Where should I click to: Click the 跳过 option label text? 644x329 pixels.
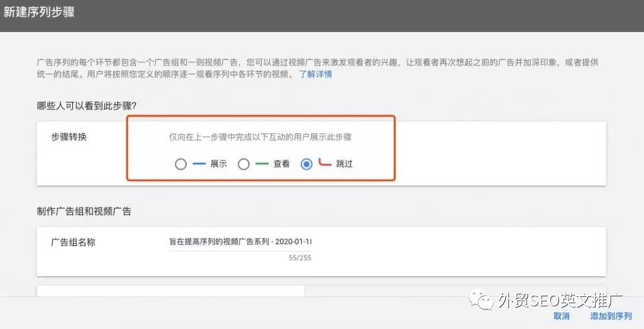click(x=345, y=164)
